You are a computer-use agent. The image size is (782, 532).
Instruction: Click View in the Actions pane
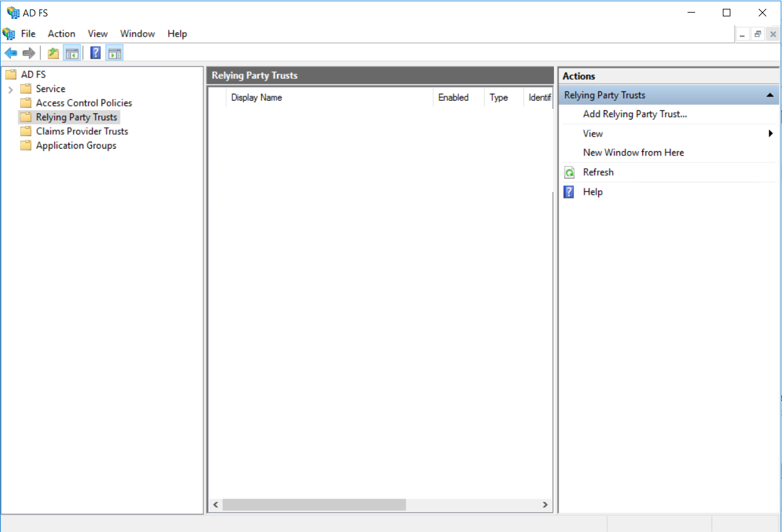[593, 133]
